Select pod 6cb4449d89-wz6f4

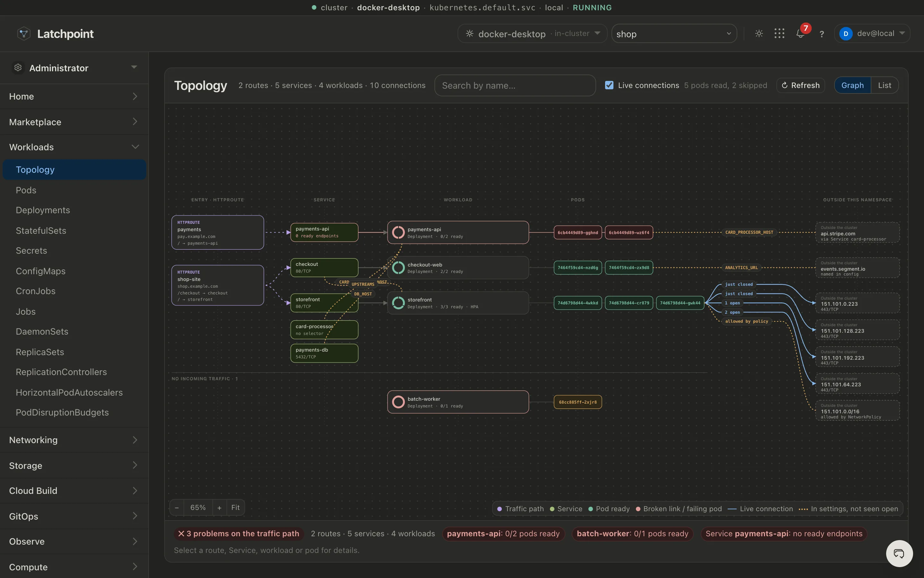click(x=629, y=232)
